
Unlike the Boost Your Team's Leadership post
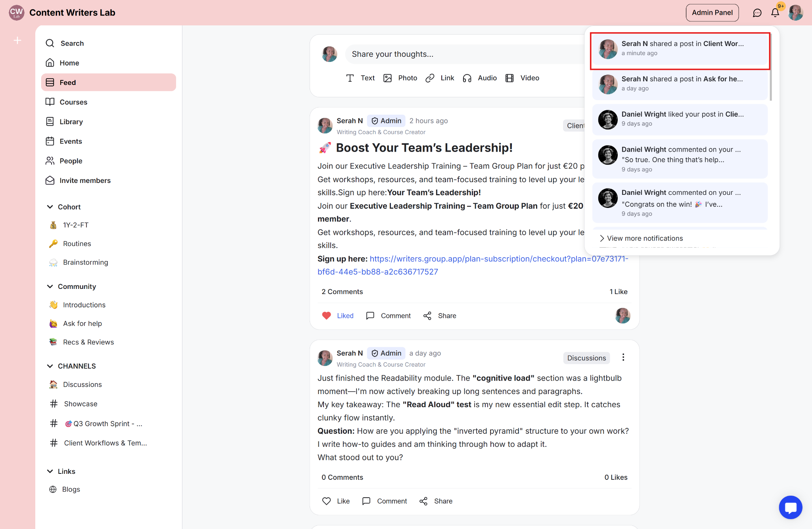tap(337, 316)
